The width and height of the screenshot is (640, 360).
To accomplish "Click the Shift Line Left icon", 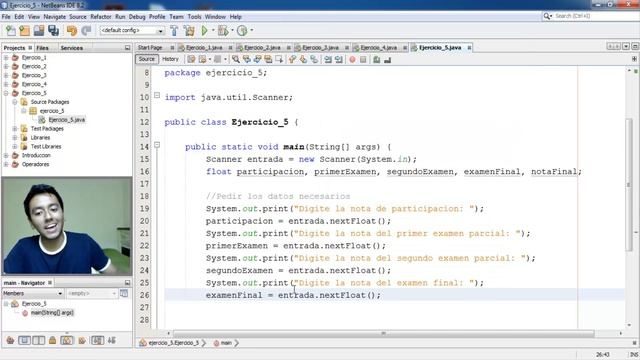I will pyautogui.click(x=328, y=60).
